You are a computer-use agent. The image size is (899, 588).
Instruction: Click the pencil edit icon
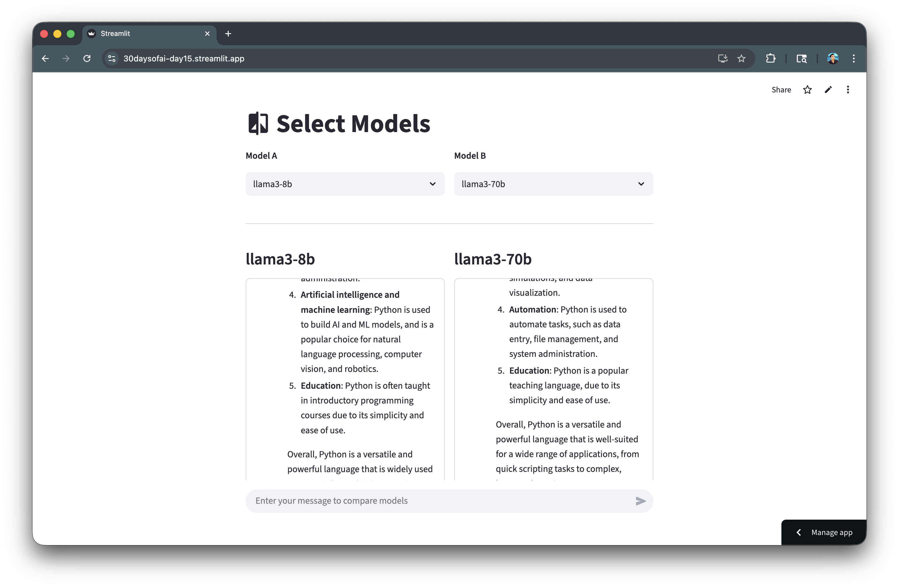pyautogui.click(x=828, y=90)
